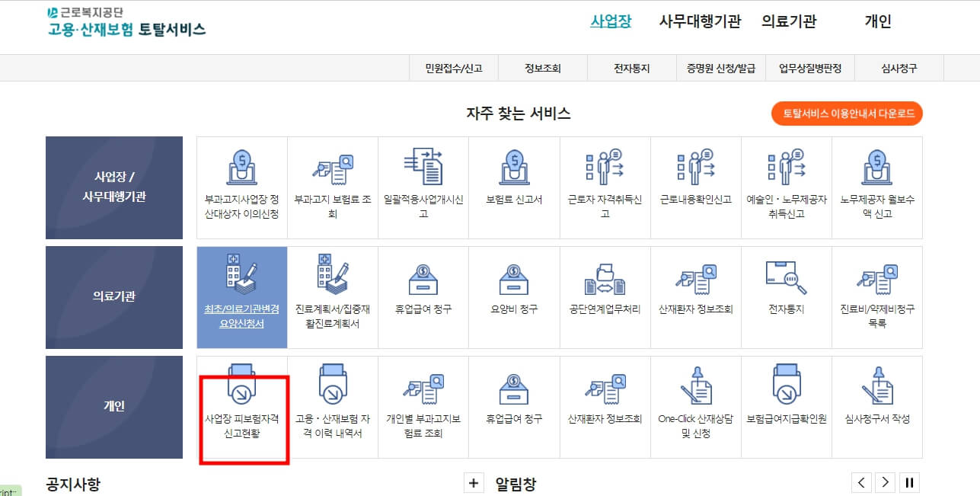Image resolution: width=980 pixels, height=496 pixels.
Task: Click the 알림창 heading
Action: pos(516,485)
